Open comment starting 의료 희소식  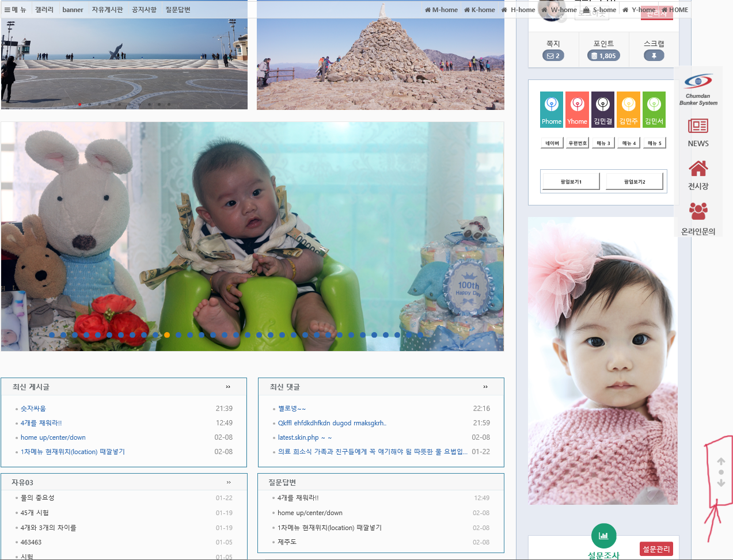pos(373,452)
